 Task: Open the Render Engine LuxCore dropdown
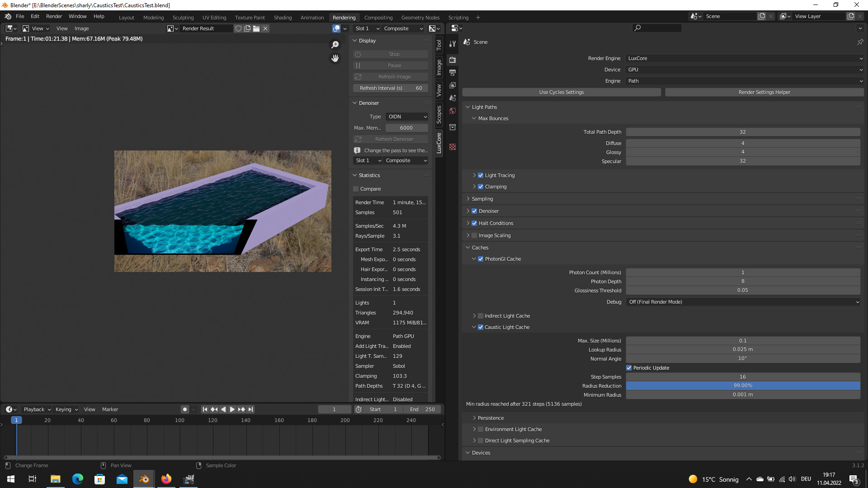tap(745, 58)
